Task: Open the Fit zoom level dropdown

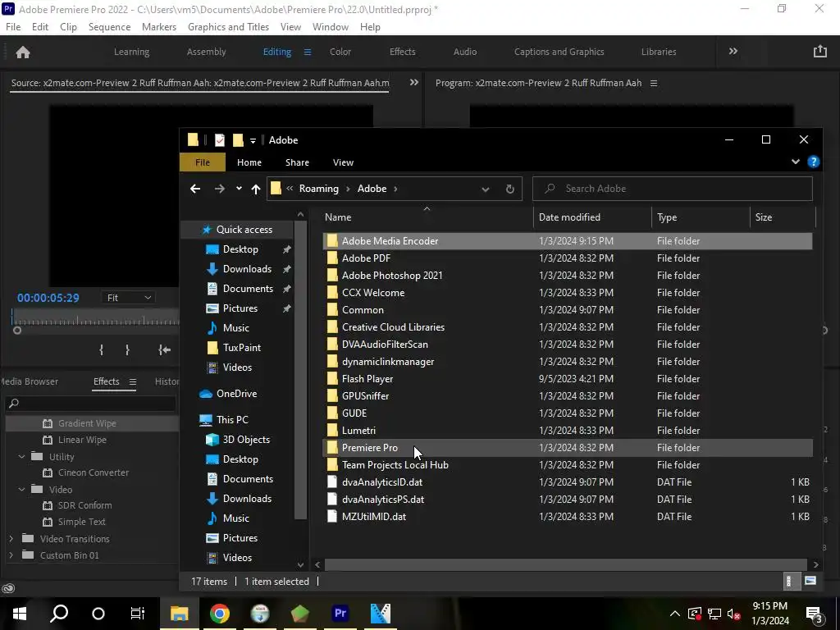Action: [x=128, y=298]
